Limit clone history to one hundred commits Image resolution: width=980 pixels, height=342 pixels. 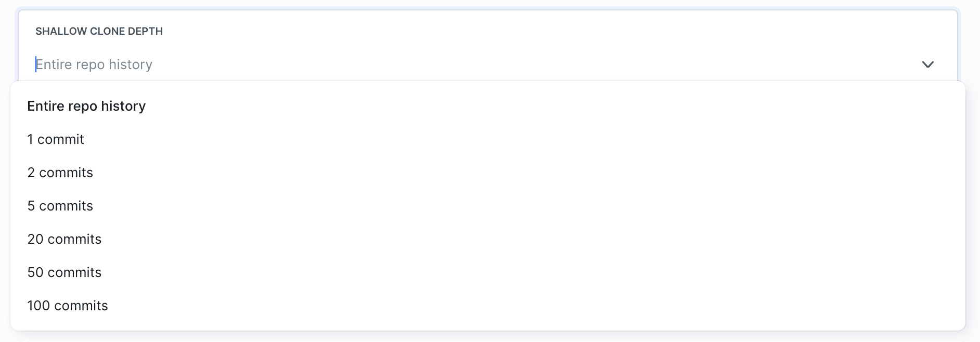click(68, 306)
